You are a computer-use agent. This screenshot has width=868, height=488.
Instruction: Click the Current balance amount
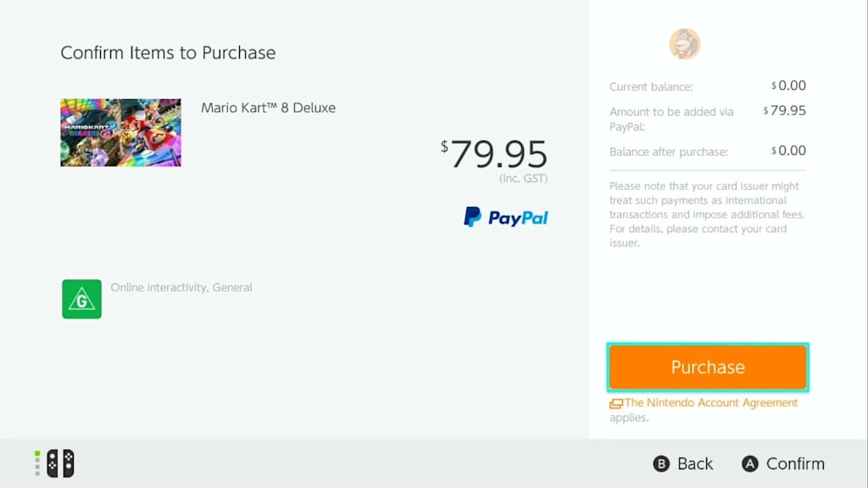(x=788, y=86)
